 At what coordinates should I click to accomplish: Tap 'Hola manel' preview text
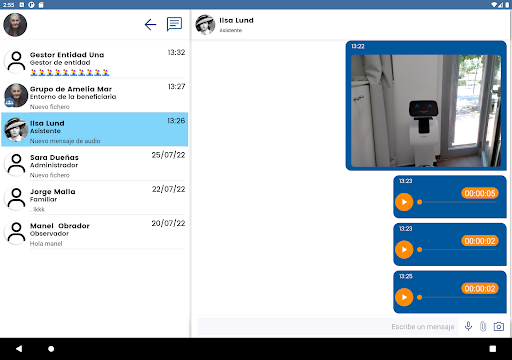click(46, 244)
